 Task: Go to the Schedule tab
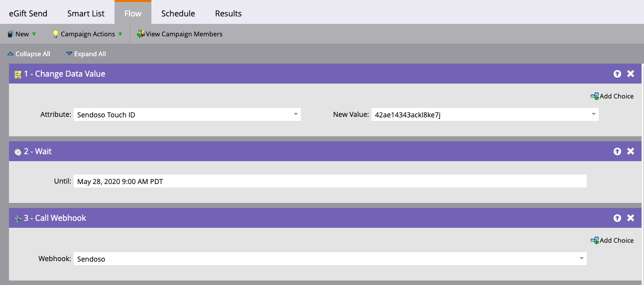coord(178,13)
